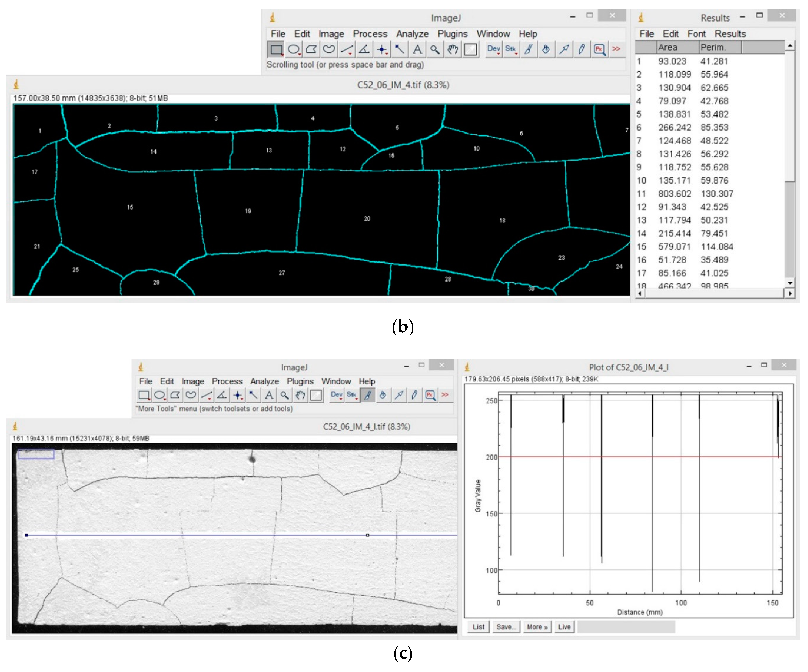
Task: Open Font menu in Results window
Action: pos(696,34)
